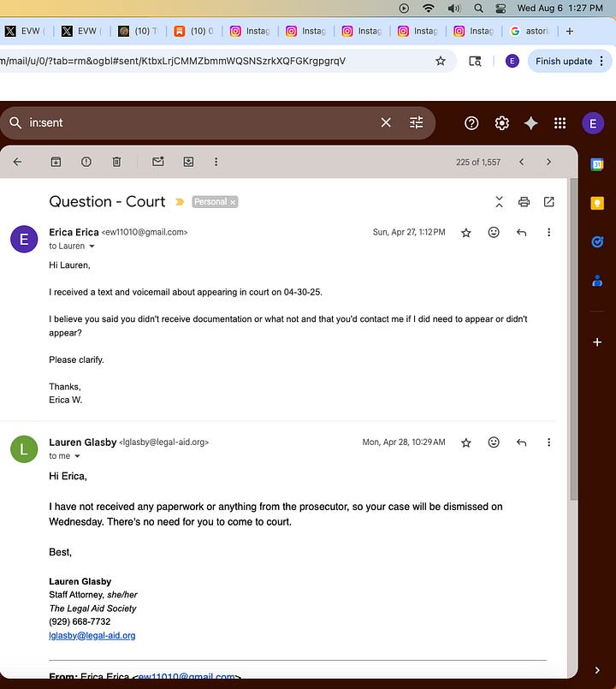616x689 pixels.
Task: Add emoji reaction to Lauren's message
Action: [x=494, y=442]
